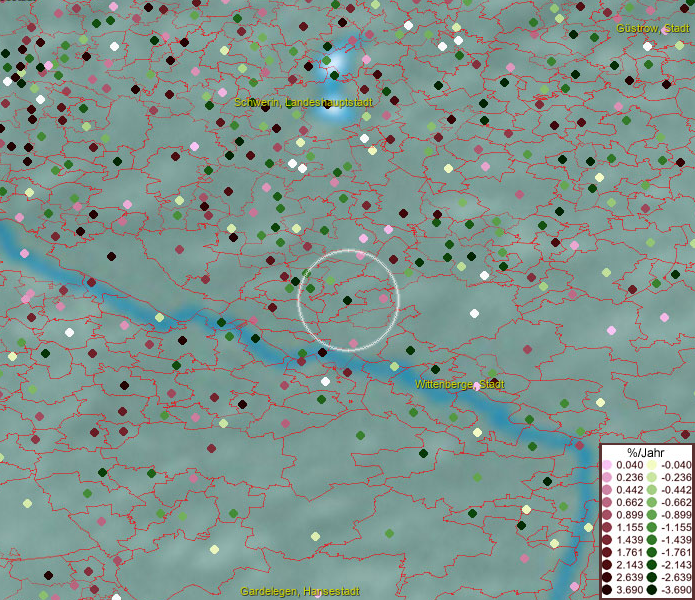Click the pink marker inside the white circle's right side
The height and width of the screenshot is (600, 695).
click(384, 298)
